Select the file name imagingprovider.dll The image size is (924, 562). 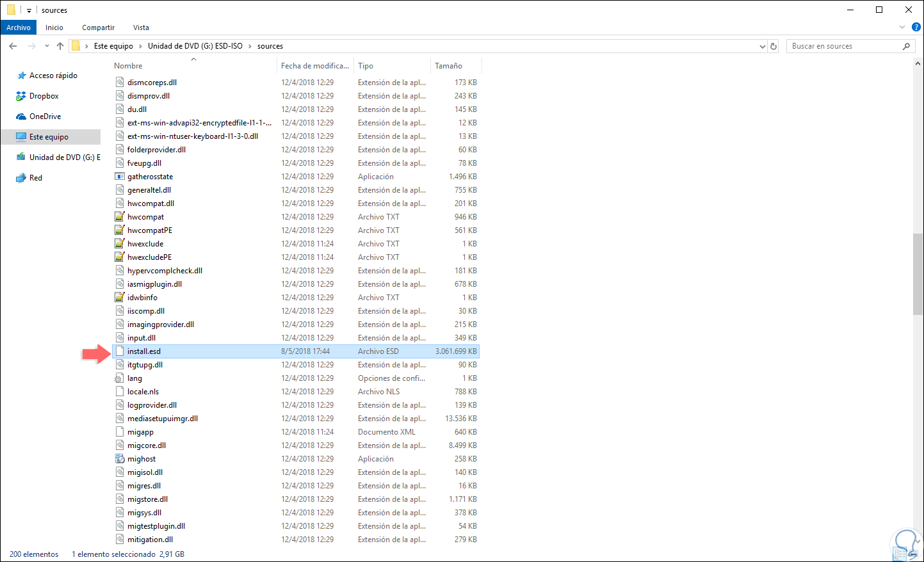point(161,325)
